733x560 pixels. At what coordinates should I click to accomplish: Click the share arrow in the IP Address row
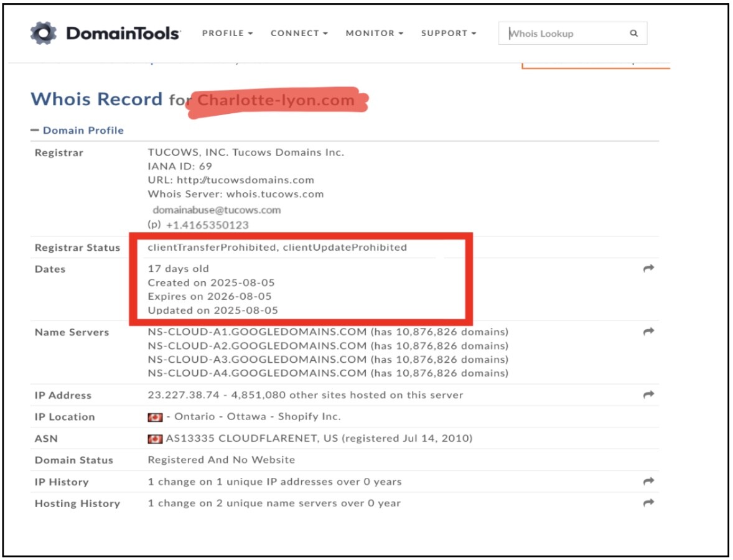[648, 394]
